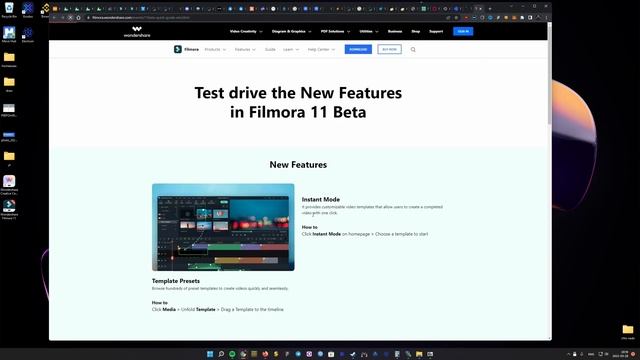Open a new browser tab with plus
The image size is (640, 360).
[x=490, y=9]
